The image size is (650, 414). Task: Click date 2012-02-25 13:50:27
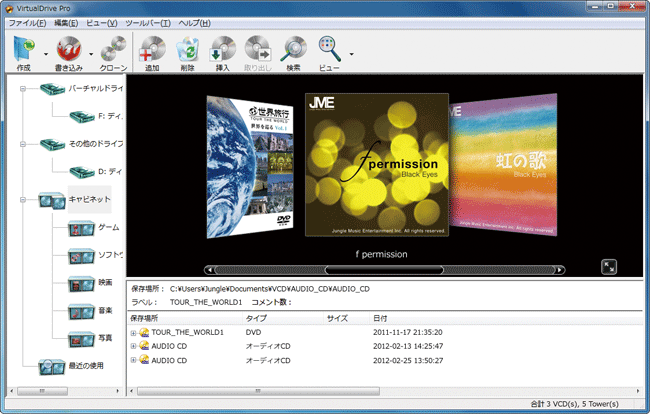tap(408, 361)
